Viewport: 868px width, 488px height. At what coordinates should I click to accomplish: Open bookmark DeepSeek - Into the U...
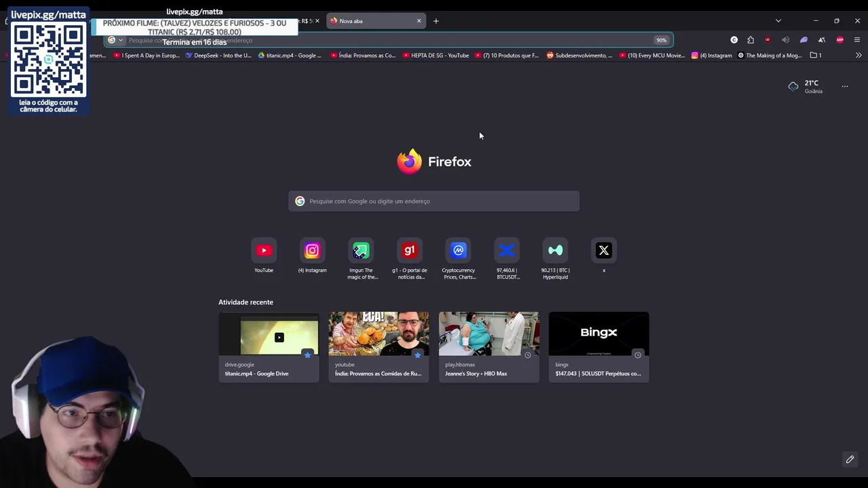[x=218, y=56]
